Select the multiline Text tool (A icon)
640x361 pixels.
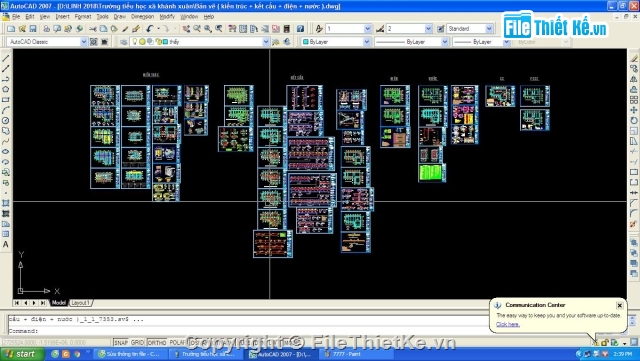(x=6, y=245)
